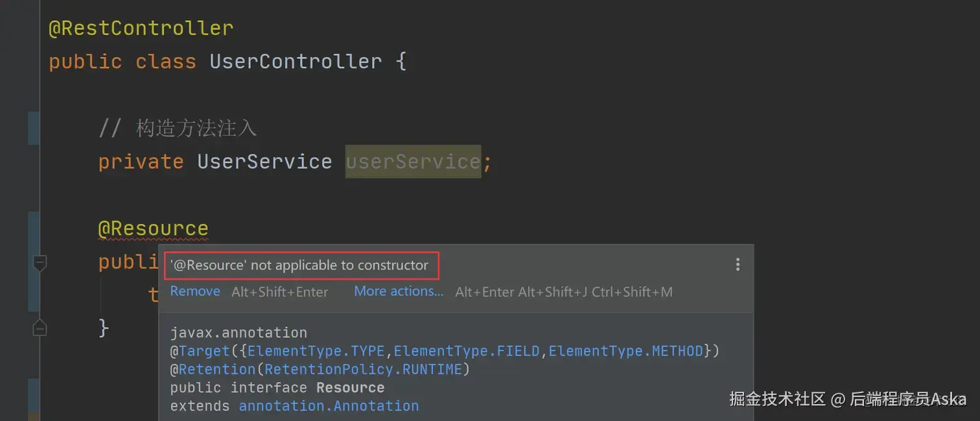
Task: Click the fold end marker beside closing brace
Action: (40, 328)
